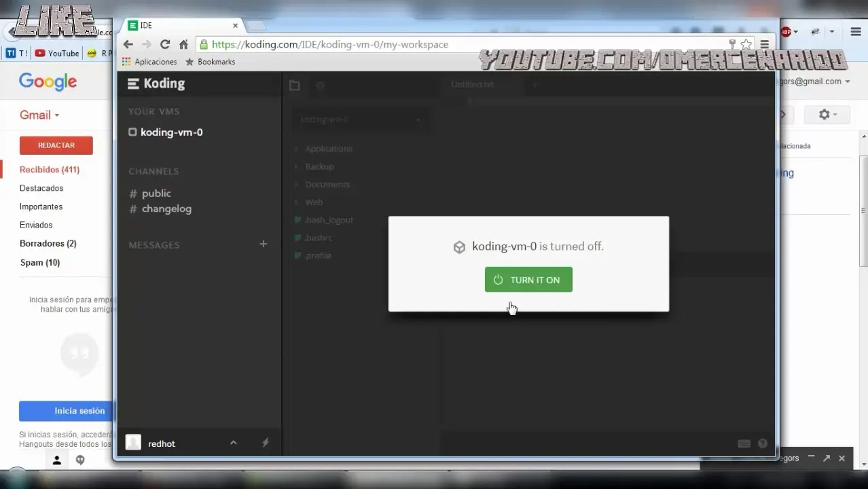Click the Google logo in Gmail window
The image size is (868, 489).
(x=48, y=81)
